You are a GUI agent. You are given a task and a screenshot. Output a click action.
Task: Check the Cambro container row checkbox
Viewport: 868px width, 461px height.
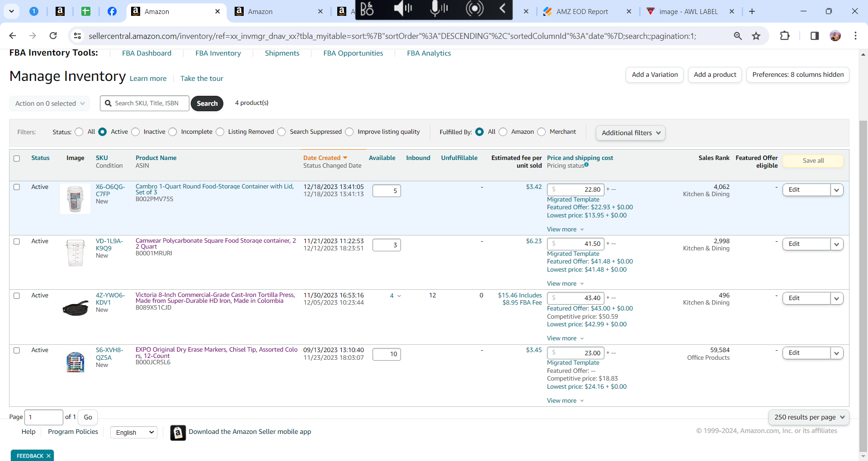(17, 187)
